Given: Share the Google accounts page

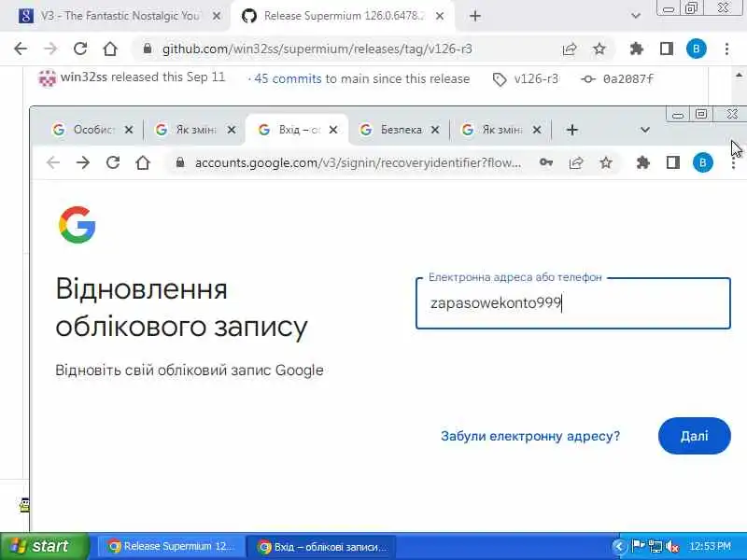Looking at the screenshot, I should pos(576,162).
